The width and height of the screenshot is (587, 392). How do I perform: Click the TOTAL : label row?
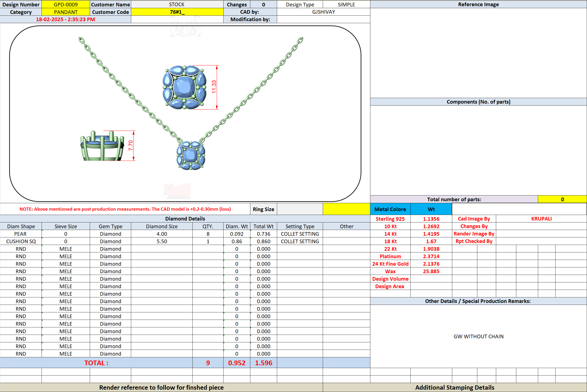pos(96,363)
